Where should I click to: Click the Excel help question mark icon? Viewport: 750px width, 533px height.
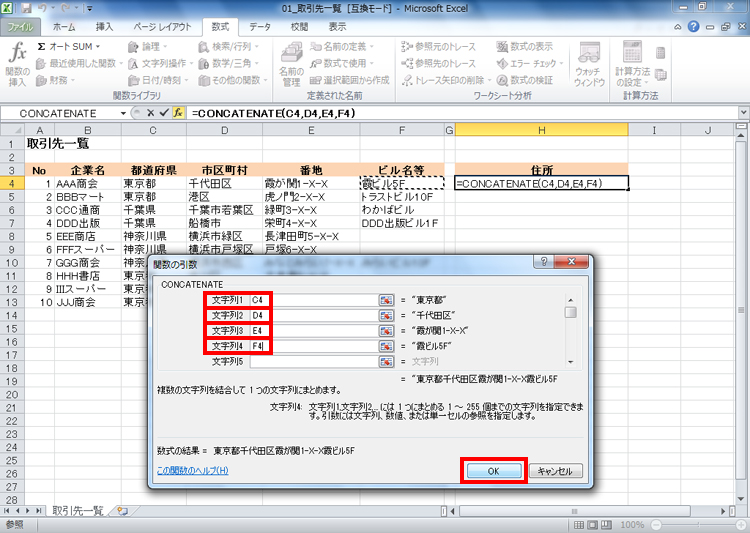click(693, 27)
